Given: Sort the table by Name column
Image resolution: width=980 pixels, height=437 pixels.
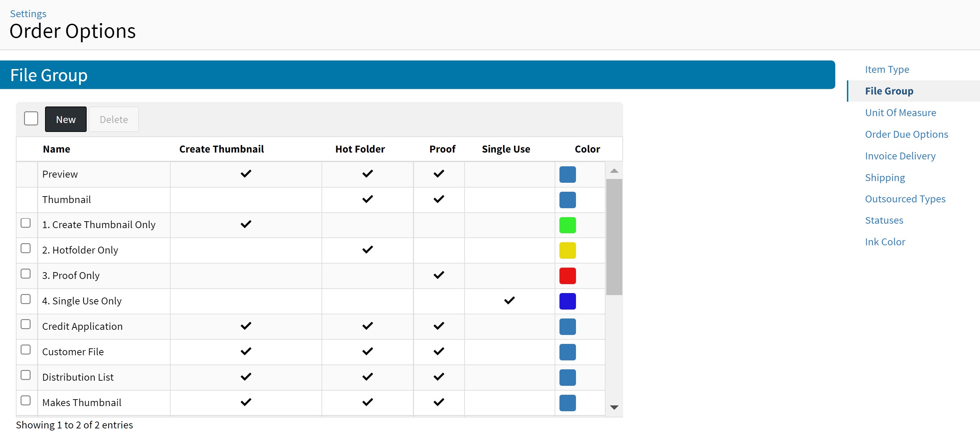Looking at the screenshot, I should 56,149.
